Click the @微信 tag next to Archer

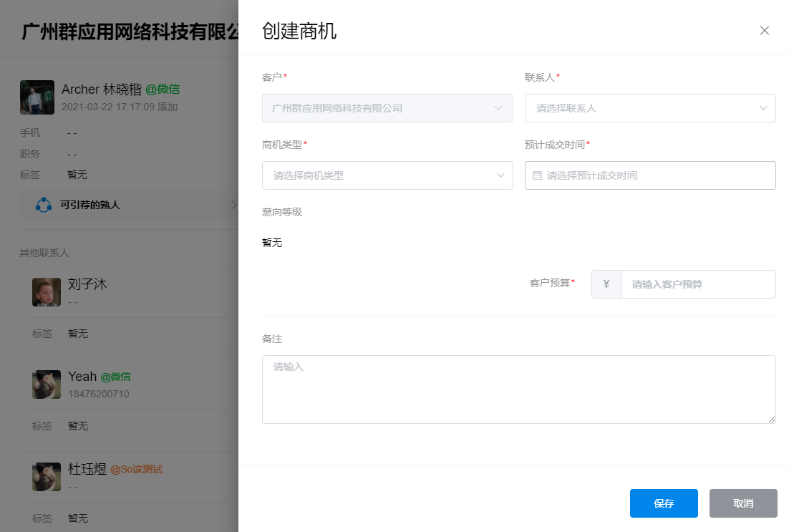coord(163,90)
